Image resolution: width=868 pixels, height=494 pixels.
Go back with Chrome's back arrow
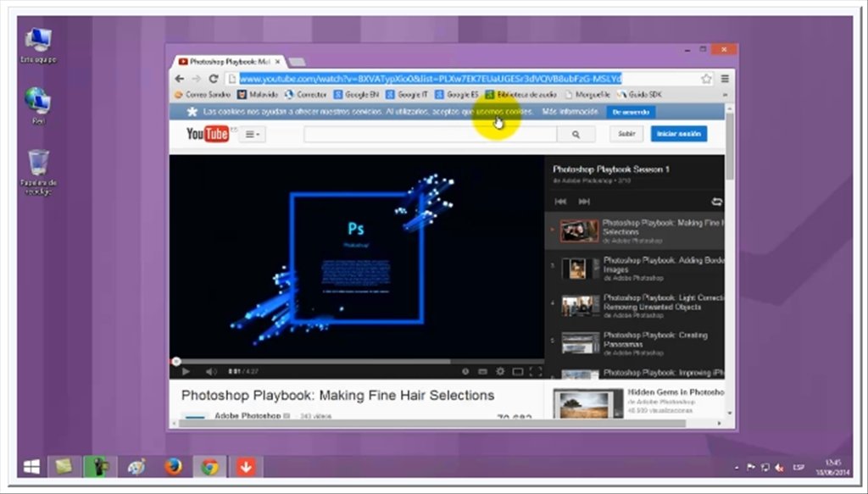coord(180,79)
